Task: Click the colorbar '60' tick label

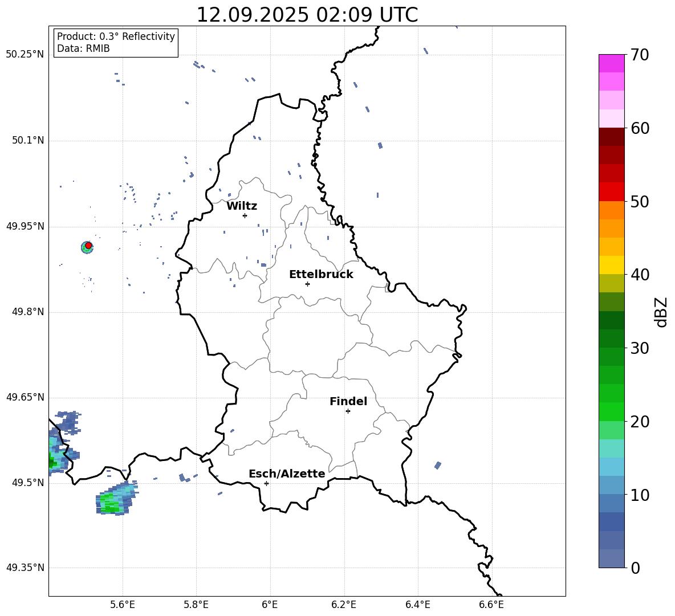Action: point(640,128)
